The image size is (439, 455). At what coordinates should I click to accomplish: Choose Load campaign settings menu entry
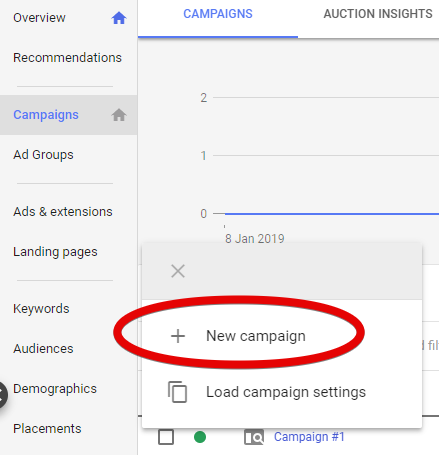point(282,392)
